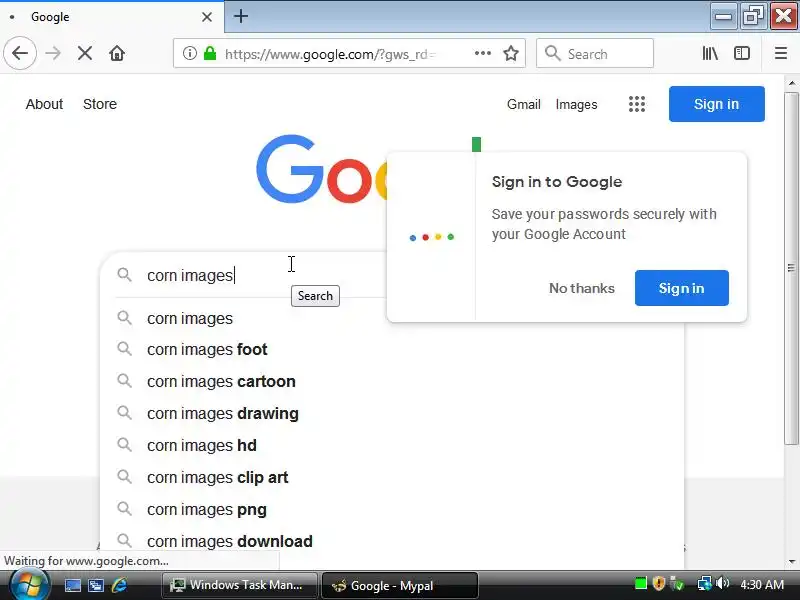The width and height of the screenshot is (800, 600).
Task: Click the Switch between windows icon
Action: pos(95,585)
